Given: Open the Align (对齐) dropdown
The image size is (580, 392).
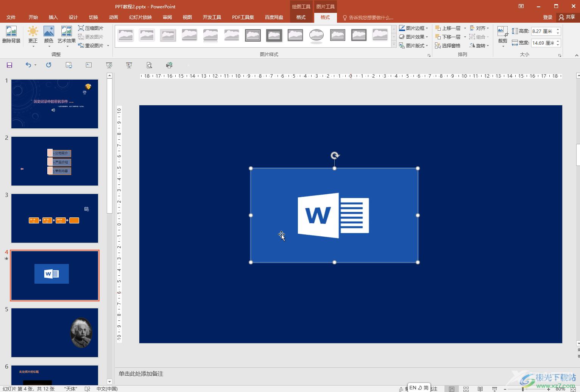Looking at the screenshot, I should pos(479,28).
